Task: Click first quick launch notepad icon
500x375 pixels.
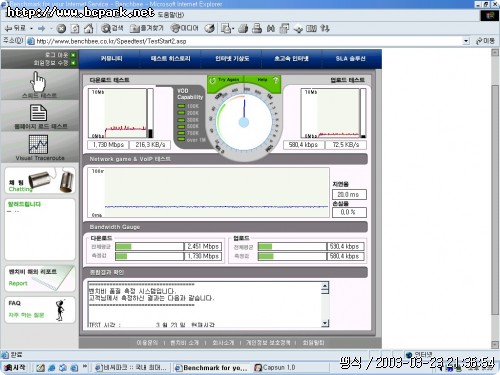Action: [x=40, y=368]
